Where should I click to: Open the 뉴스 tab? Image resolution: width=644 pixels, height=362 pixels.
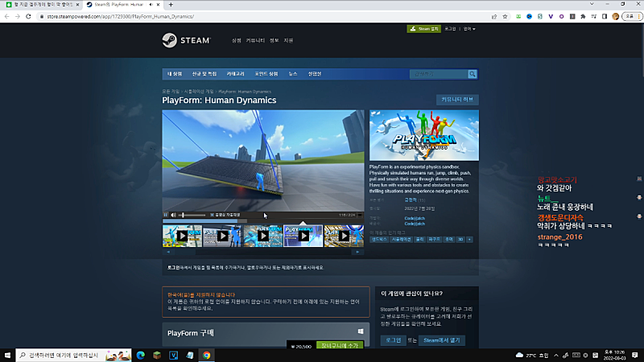292,74
